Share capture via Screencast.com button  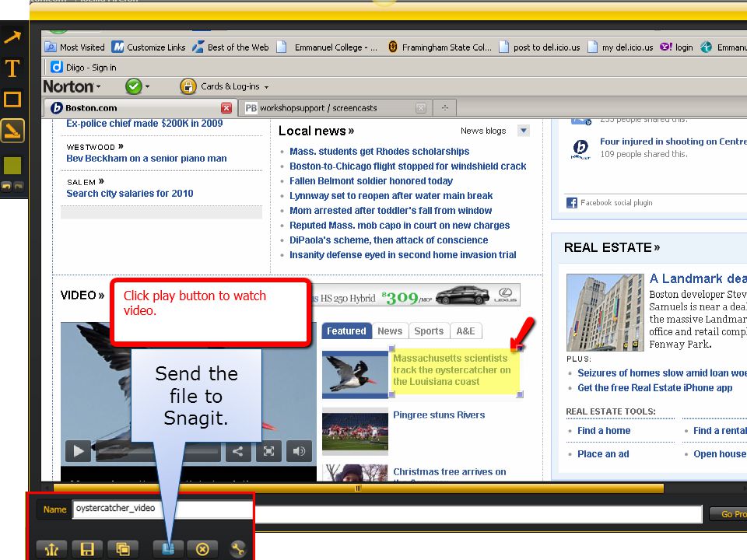[51, 549]
